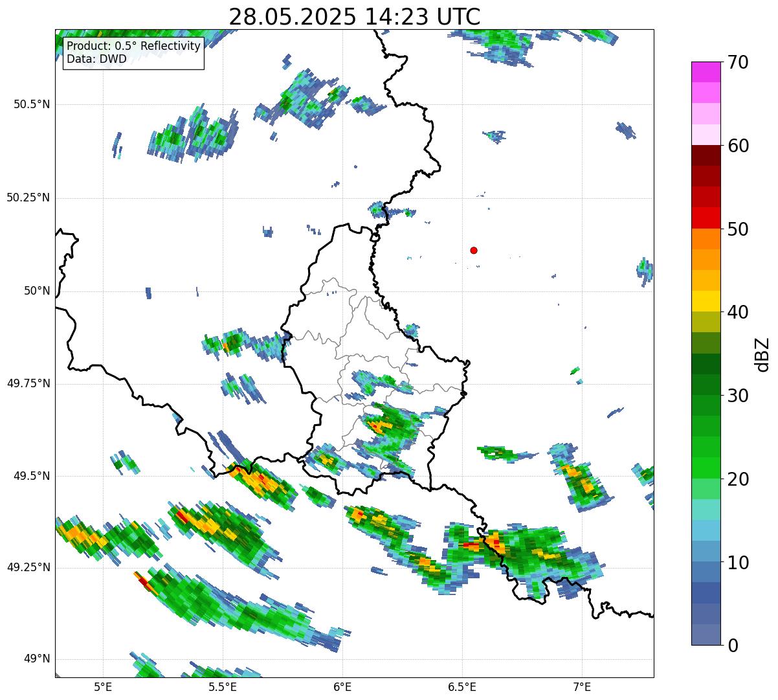Image resolution: width=778 pixels, height=700 pixels.
Task: Click the 5°E longitude label
Action: [x=103, y=686]
